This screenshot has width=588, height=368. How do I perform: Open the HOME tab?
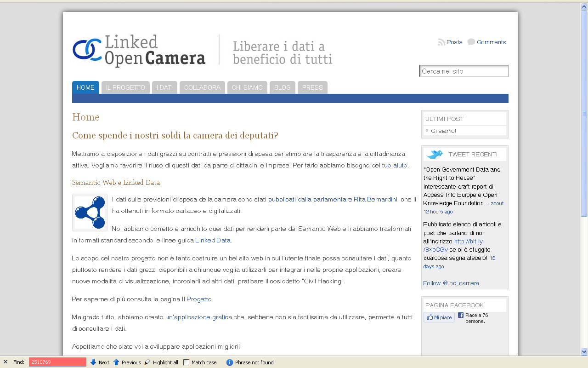tap(85, 87)
